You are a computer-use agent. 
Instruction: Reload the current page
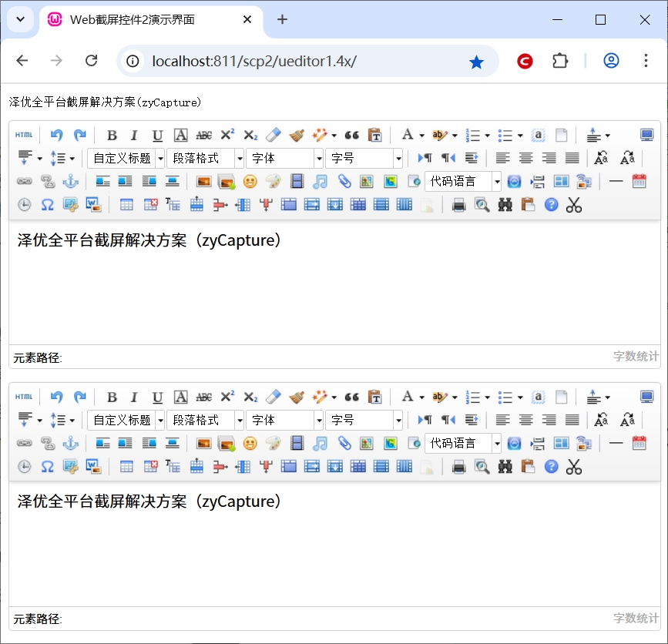[x=92, y=61]
